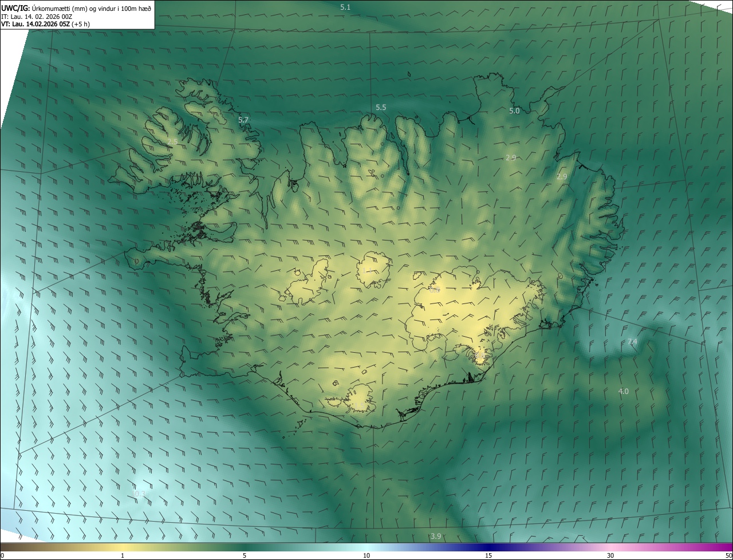Select the 4.0 value label in southeast
Screen dimensions: 733x560
point(624,392)
